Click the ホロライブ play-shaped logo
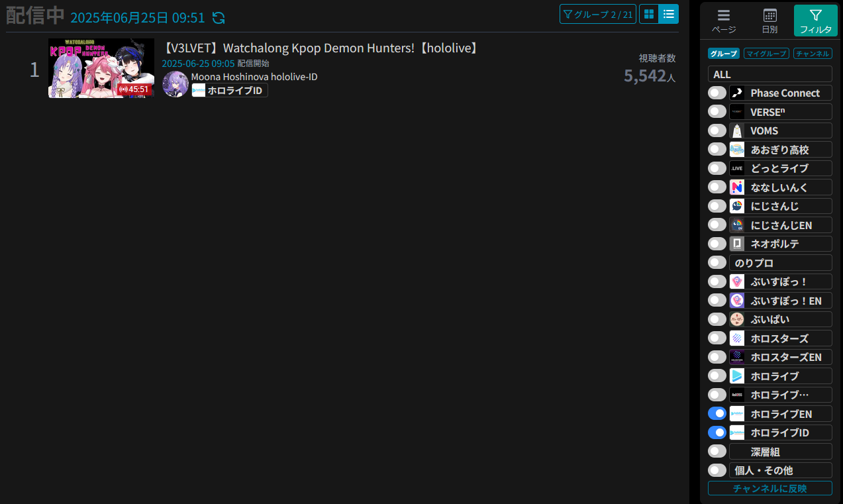 coord(737,376)
